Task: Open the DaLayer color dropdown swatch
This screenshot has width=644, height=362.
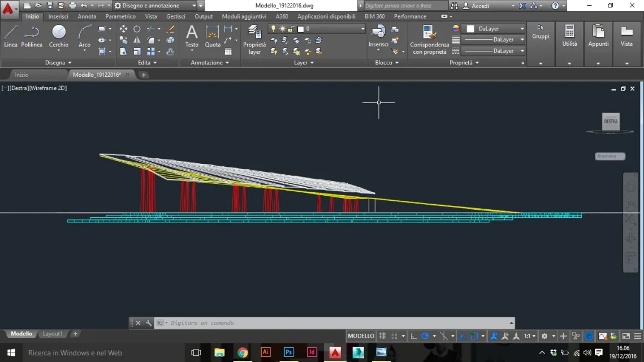Action: coord(496,29)
